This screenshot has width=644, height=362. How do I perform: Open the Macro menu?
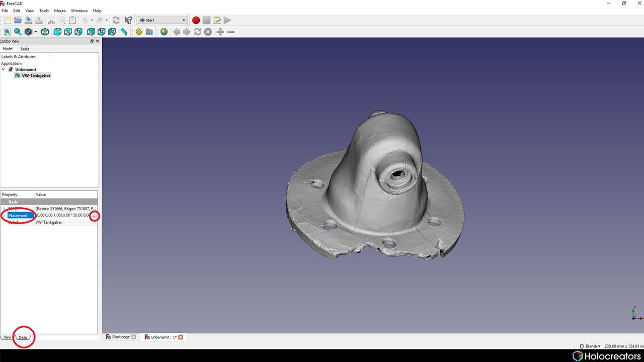coord(59,11)
